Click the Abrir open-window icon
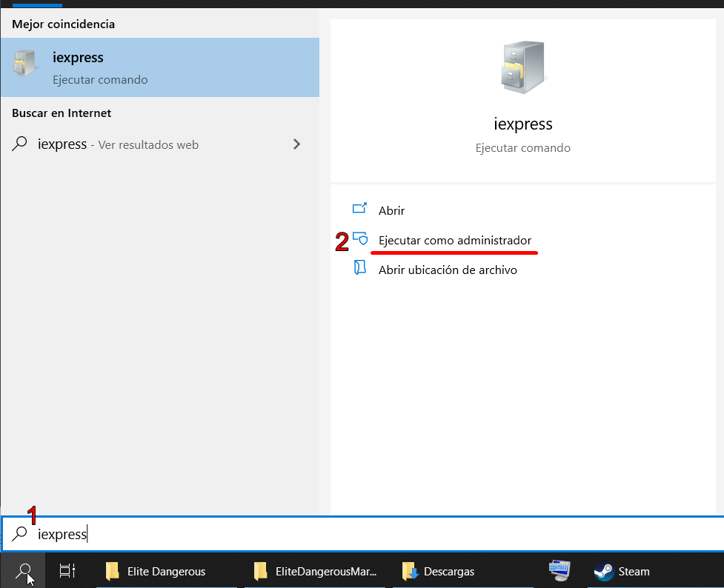Viewport: 724px width, 588px height. tap(359, 208)
